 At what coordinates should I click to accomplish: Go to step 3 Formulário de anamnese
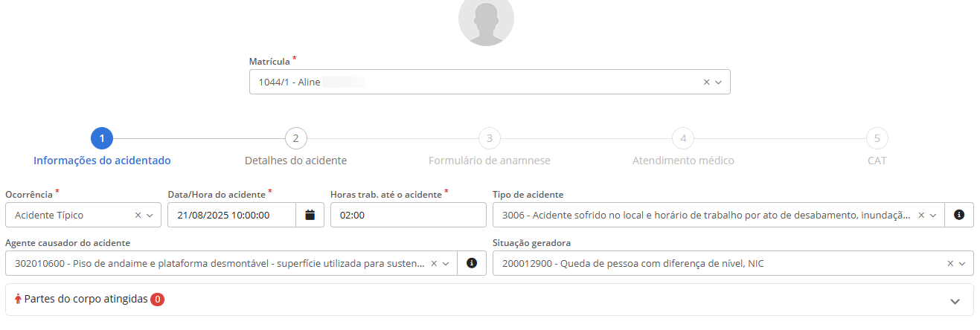click(x=489, y=138)
